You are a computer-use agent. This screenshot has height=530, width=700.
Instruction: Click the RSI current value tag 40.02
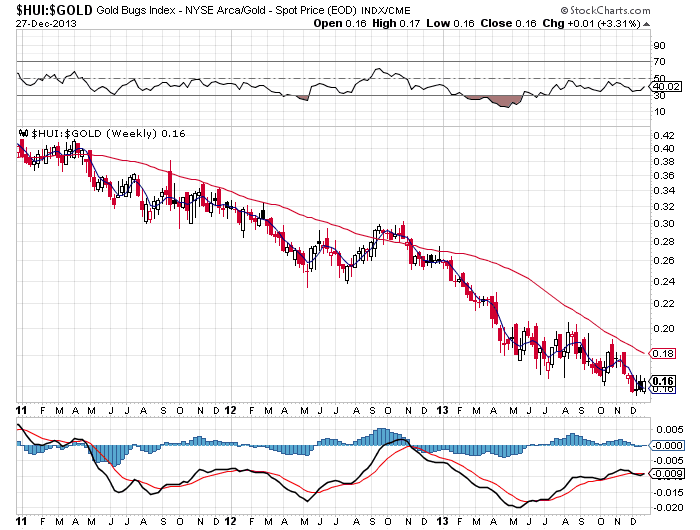point(667,87)
